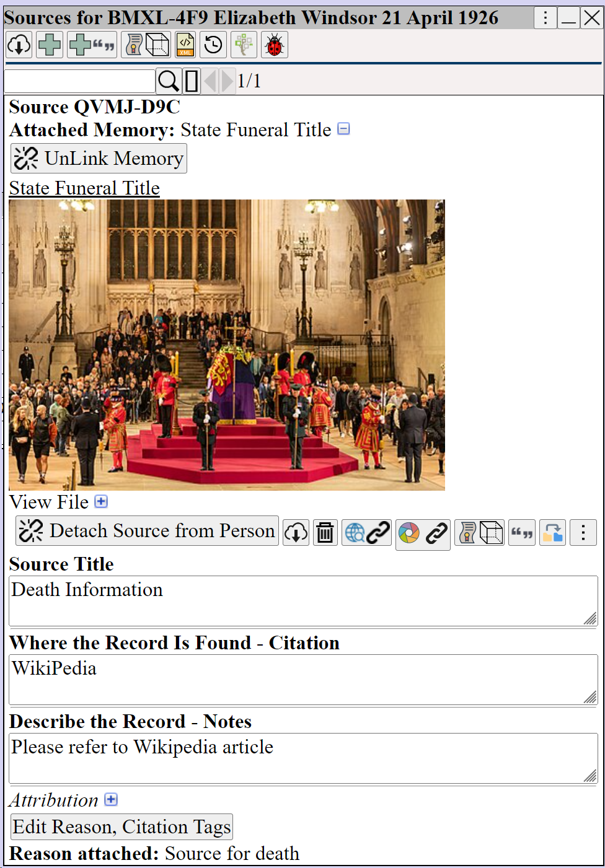Click Edit Reason, Citation Tags button

coord(122,827)
